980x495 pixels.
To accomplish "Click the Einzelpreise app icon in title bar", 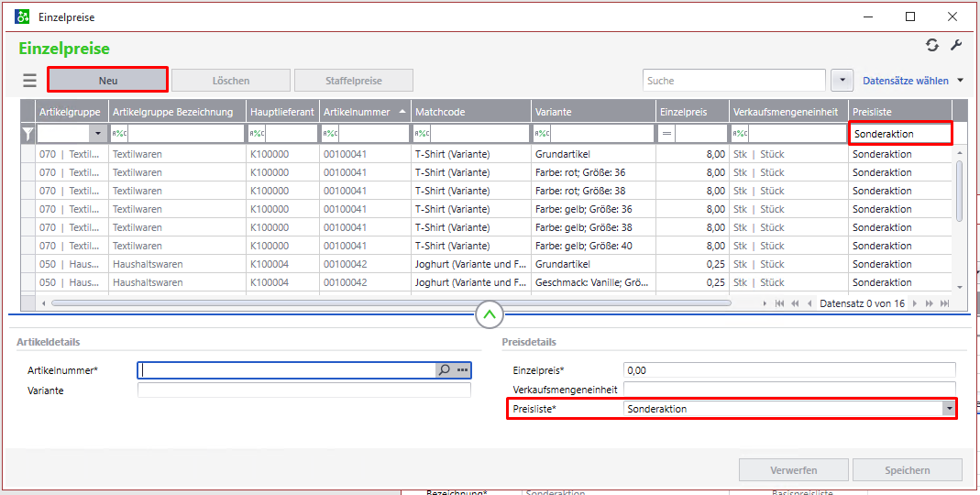I will coord(22,16).
